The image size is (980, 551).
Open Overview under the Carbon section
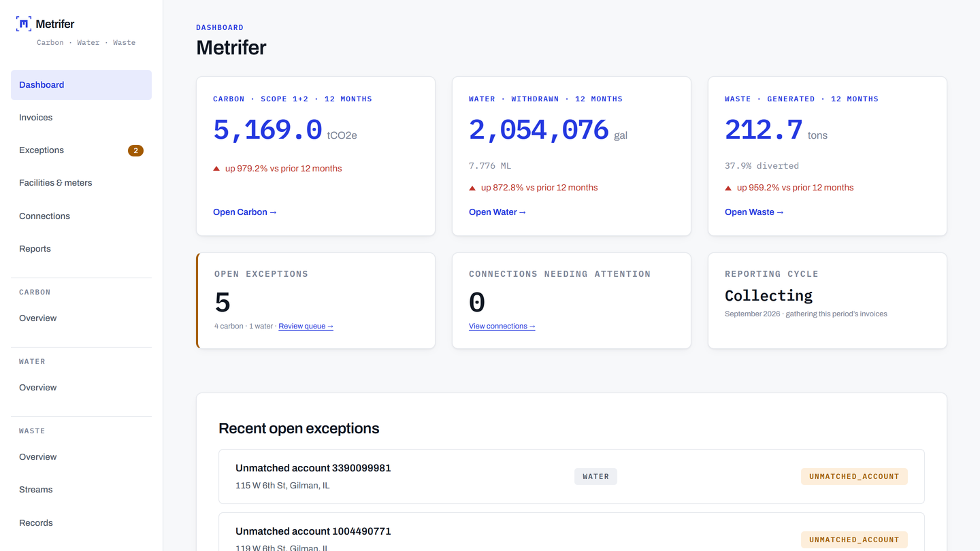81,318
